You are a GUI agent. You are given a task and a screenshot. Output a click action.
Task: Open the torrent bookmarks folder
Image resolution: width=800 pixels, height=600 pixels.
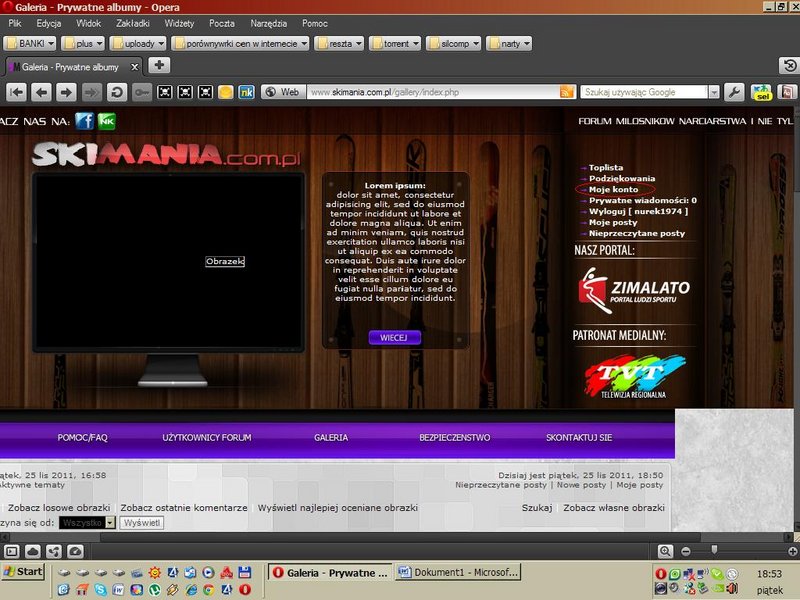395,44
